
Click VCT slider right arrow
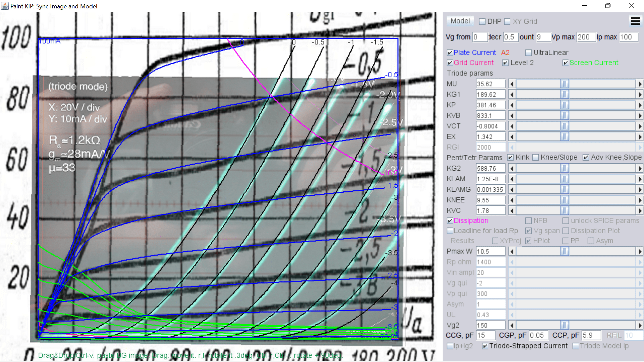click(x=640, y=126)
